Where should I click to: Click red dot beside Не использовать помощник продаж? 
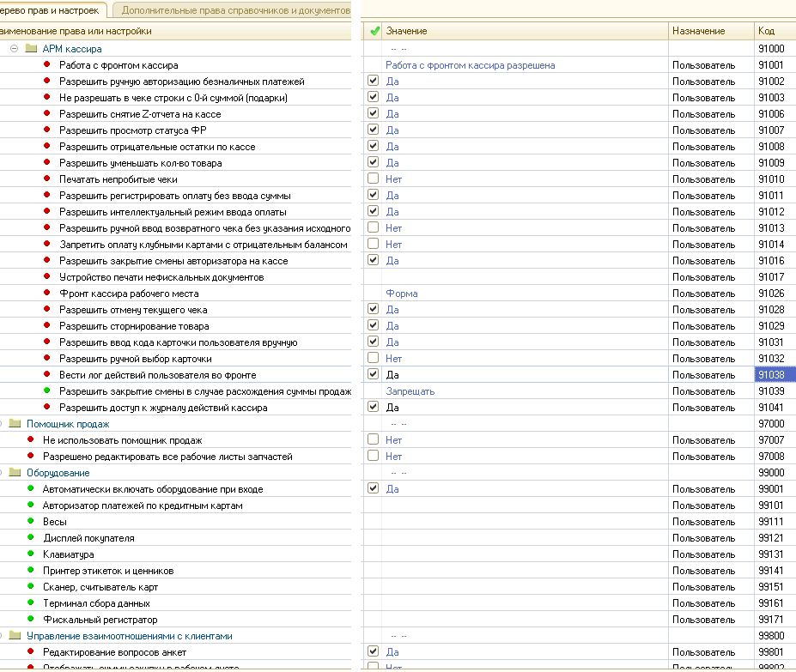click(31, 439)
